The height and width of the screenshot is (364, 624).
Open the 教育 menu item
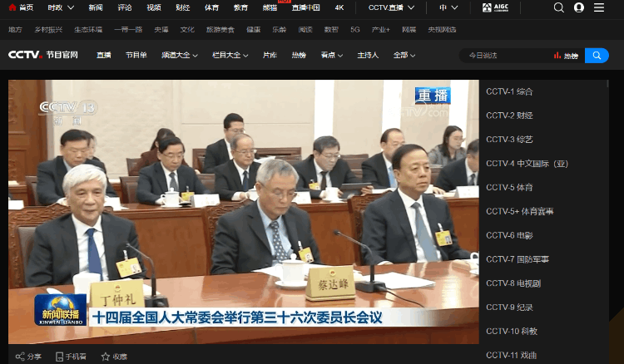click(x=240, y=7)
